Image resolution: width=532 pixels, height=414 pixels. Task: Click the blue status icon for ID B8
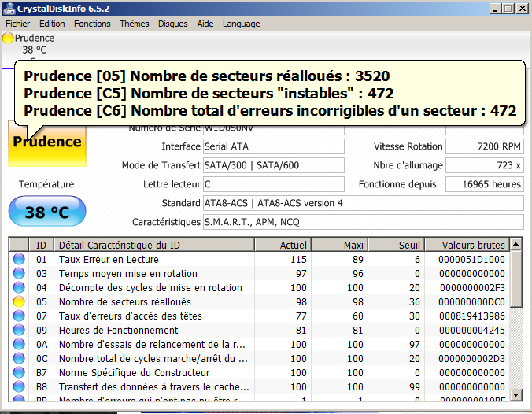[19, 387]
